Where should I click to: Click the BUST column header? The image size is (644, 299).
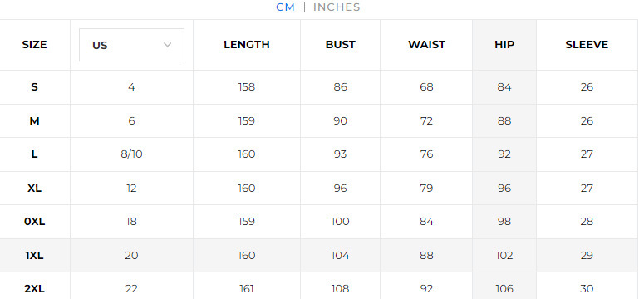coord(340,45)
